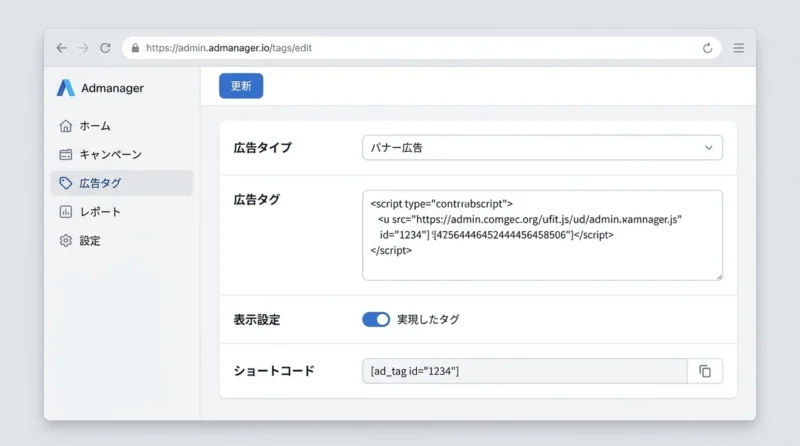
Task: Open the ホーム menu item
Action: 122,126
